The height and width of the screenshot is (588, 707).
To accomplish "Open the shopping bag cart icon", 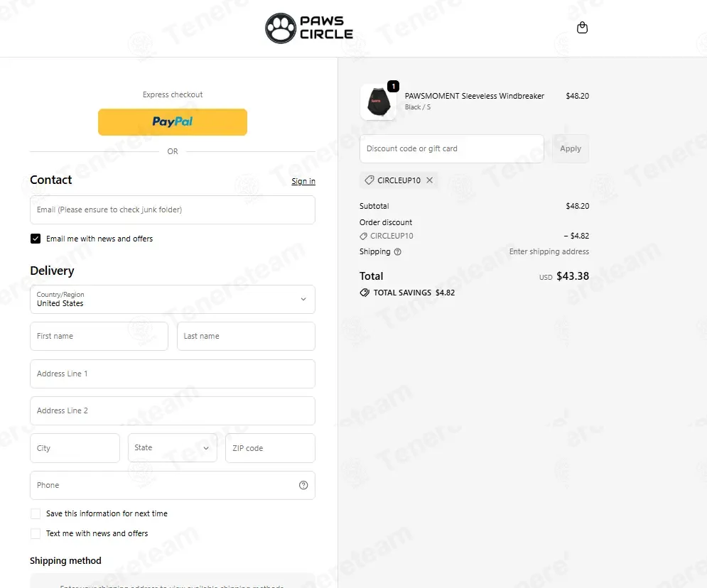I will coord(582,28).
